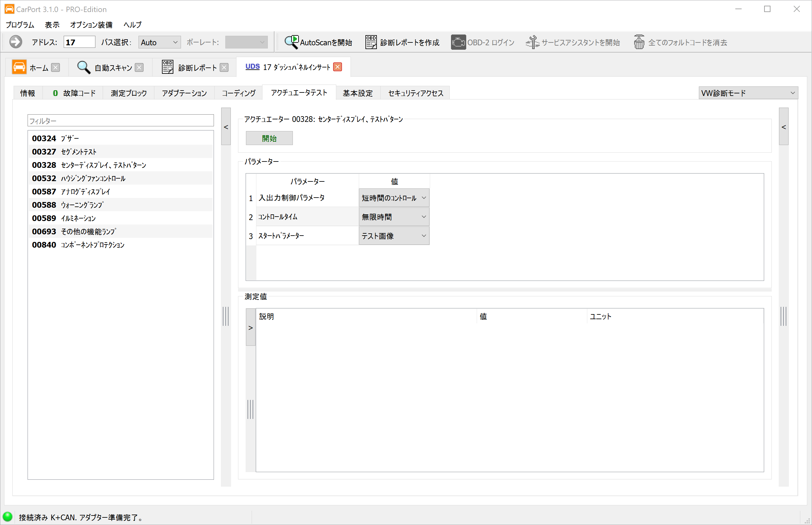Open the オプション装備 menu
This screenshot has width=812, height=525.
(x=91, y=25)
